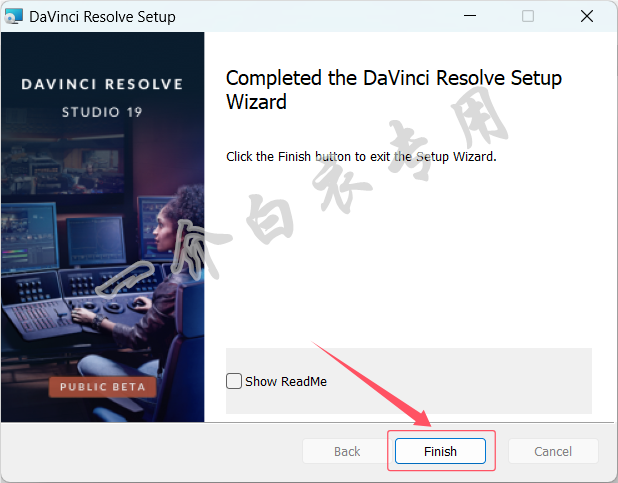The height and width of the screenshot is (483, 618).
Task: Go to the previous step with Back
Action: [347, 451]
